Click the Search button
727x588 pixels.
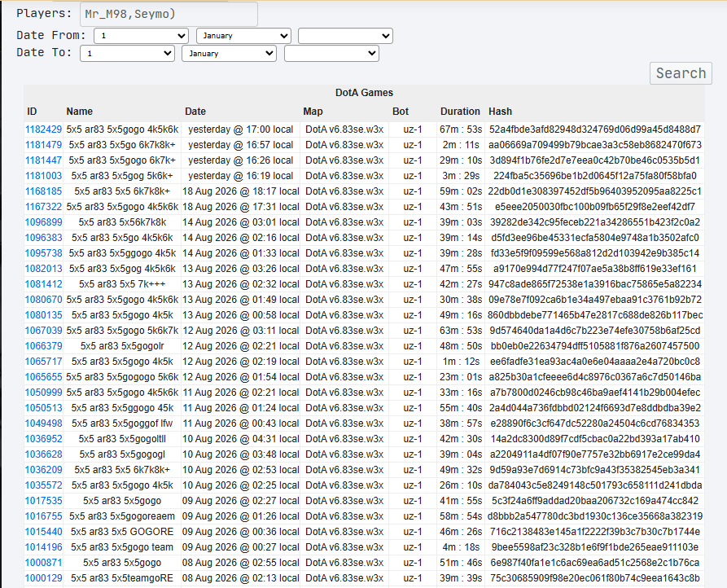click(x=681, y=73)
